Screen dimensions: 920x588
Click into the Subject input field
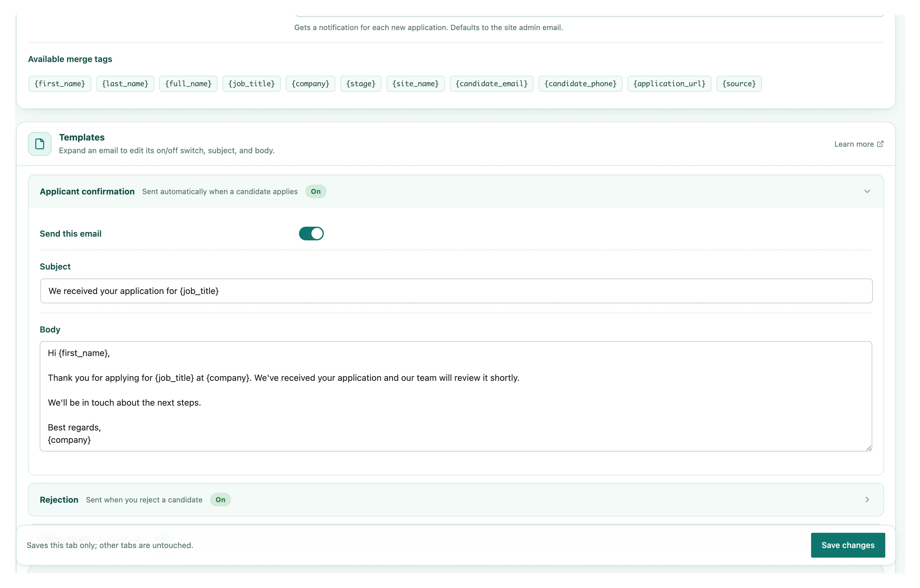tap(456, 291)
